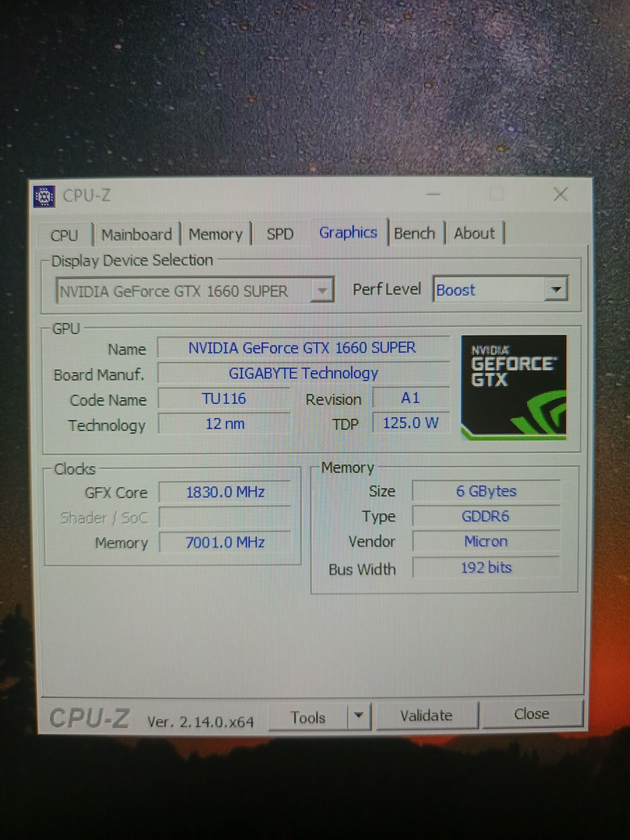Select the Graphics tab
This screenshot has height=840, width=630.
pos(348,232)
